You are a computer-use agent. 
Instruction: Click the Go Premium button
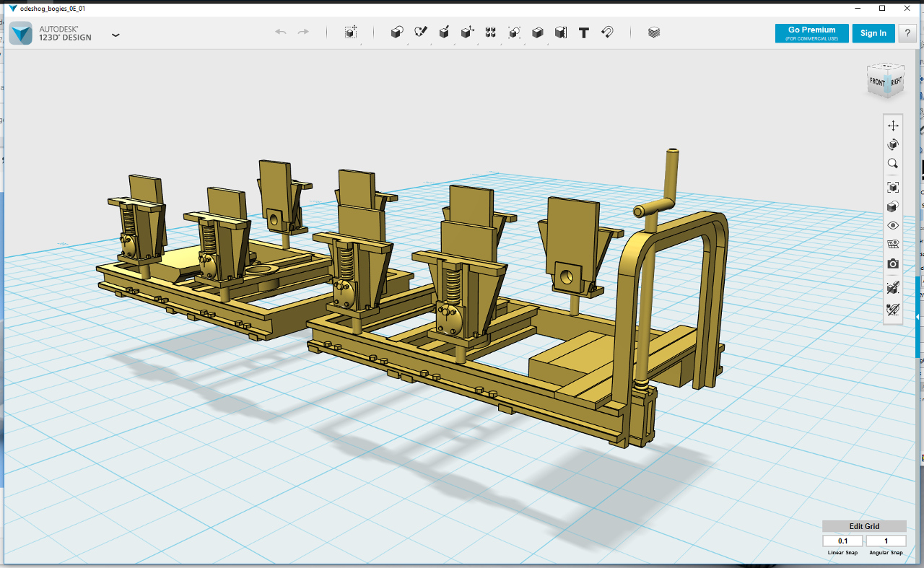click(811, 33)
